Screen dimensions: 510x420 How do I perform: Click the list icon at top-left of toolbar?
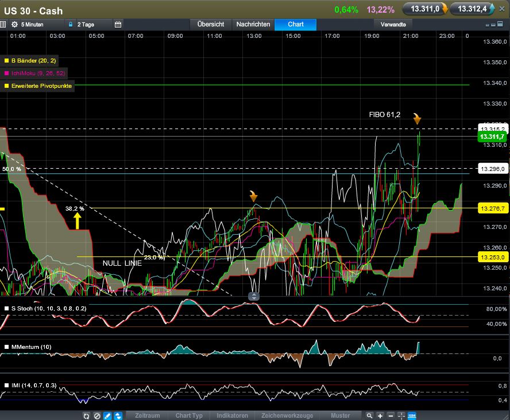click(3, 25)
